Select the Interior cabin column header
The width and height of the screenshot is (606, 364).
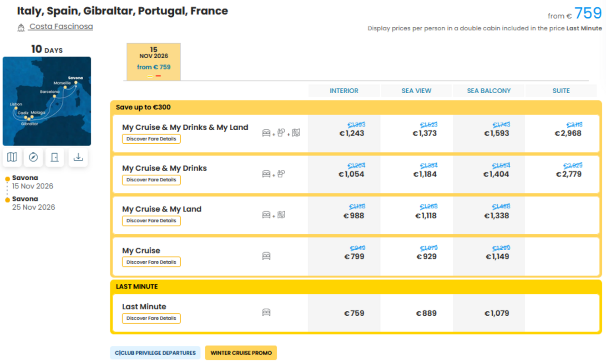tap(344, 91)
